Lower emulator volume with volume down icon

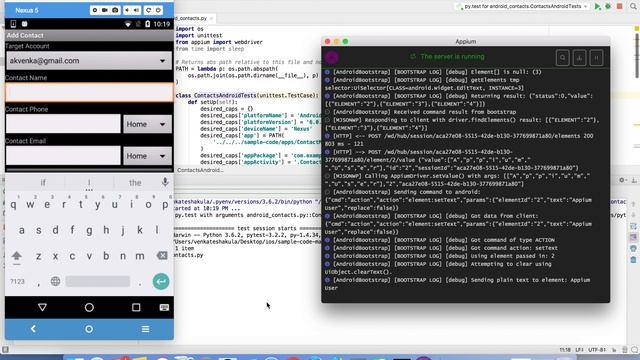(x=127, y=10)
